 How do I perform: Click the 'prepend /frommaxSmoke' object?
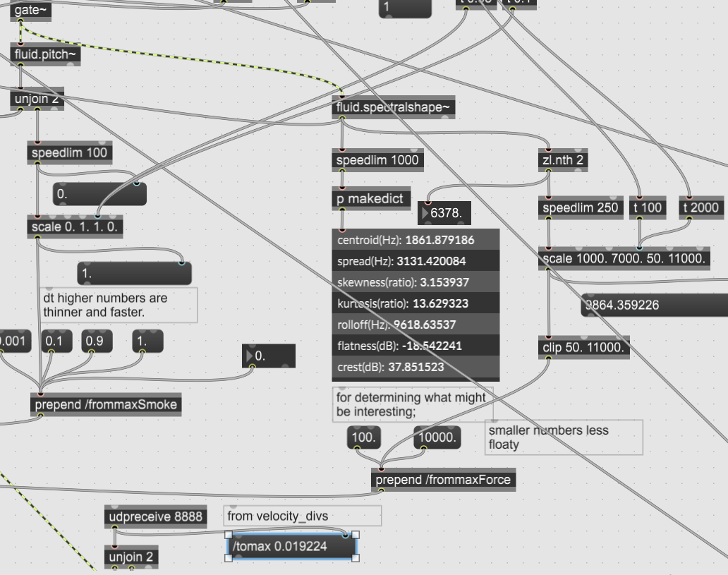106,405
